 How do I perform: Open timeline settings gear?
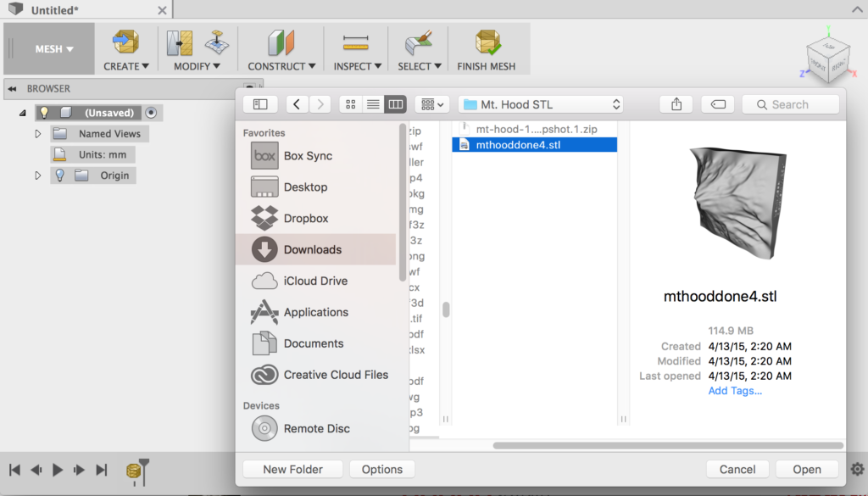tap(858, 470)
